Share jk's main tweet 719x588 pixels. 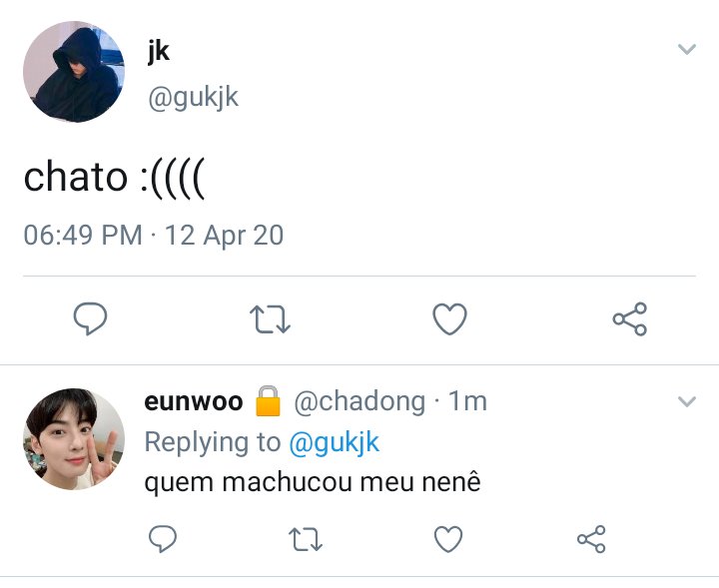630,319
